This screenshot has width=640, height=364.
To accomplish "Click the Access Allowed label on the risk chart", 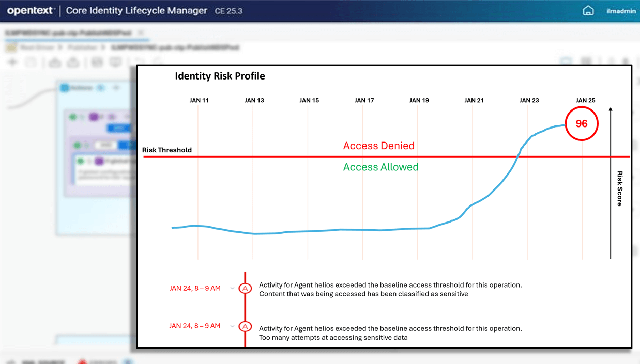I will pos(380,167).
